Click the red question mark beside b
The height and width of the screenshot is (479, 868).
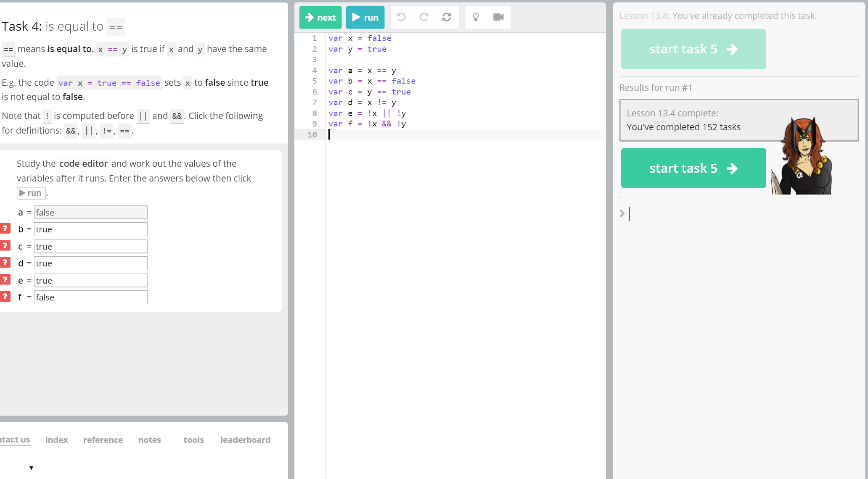pyautogui.click(x=5, y=229)
